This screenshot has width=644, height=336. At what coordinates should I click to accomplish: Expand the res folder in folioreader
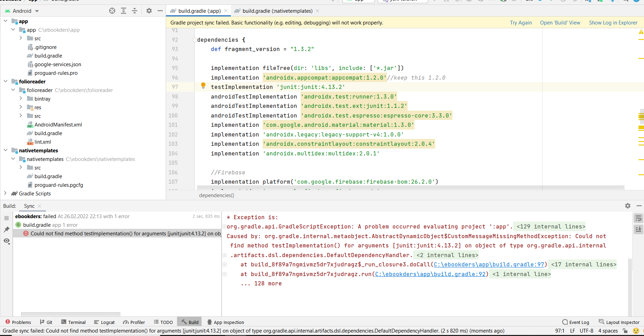click(21, 107)
